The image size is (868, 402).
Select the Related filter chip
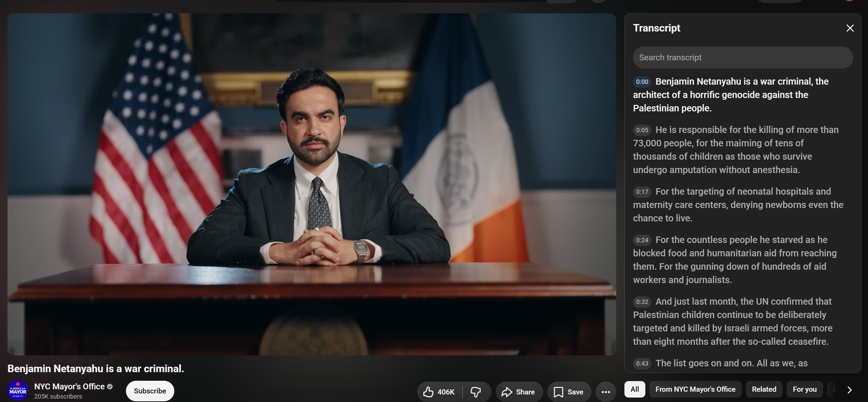click(764, 389)
